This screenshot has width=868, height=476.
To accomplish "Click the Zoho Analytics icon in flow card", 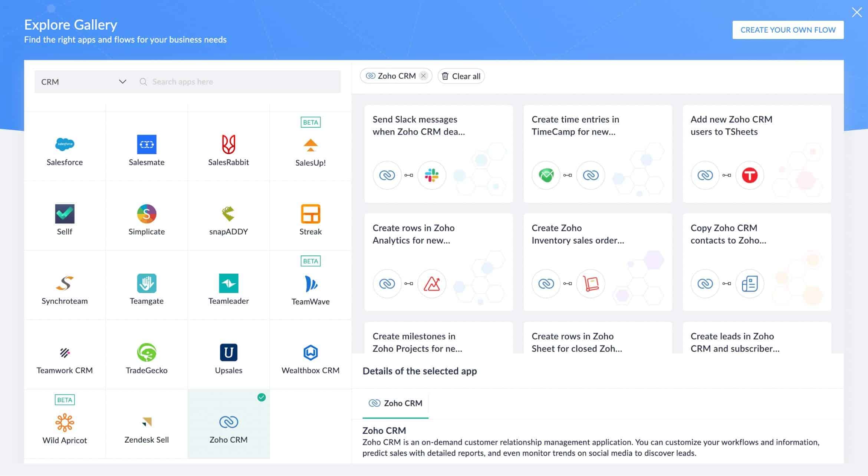I will pyautogui.click(x=431, y=284).
